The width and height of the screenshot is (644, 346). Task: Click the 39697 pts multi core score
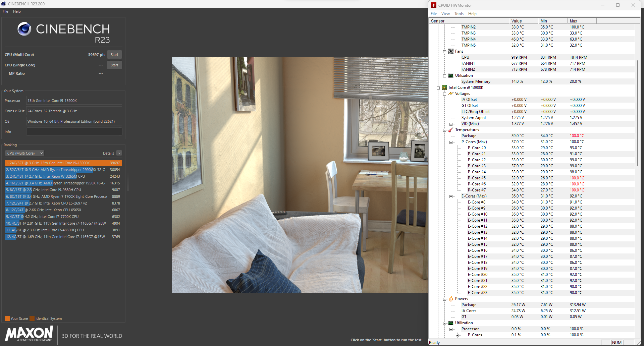tap(97, 55)
